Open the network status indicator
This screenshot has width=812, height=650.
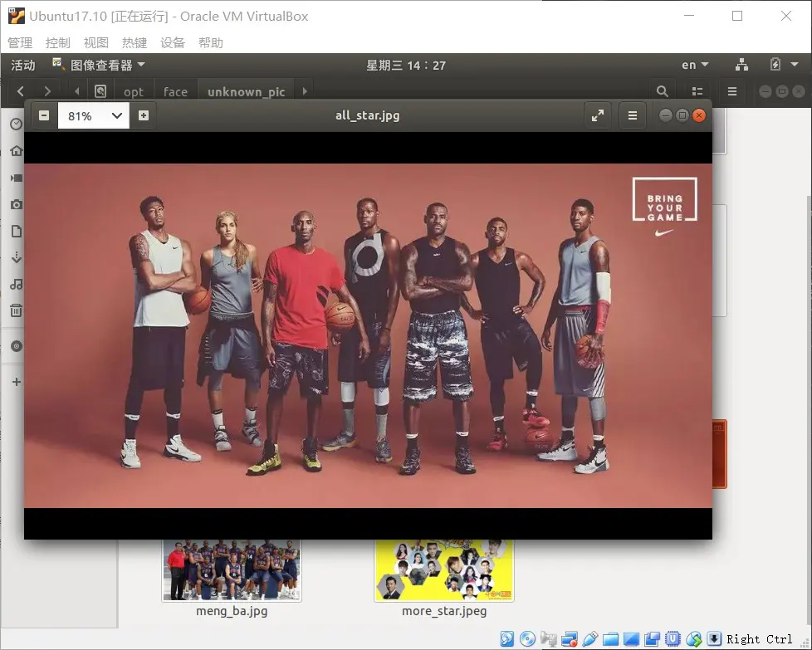[x=742, y=66]
